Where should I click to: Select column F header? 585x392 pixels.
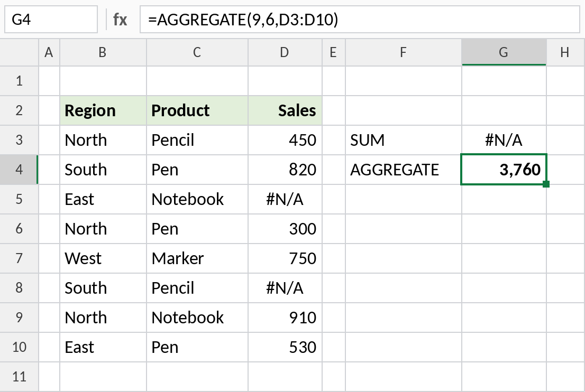click(x=403, y=52)
